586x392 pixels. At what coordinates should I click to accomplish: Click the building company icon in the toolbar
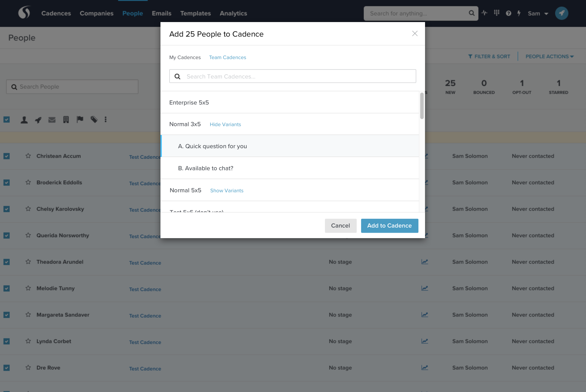point(66,120)
